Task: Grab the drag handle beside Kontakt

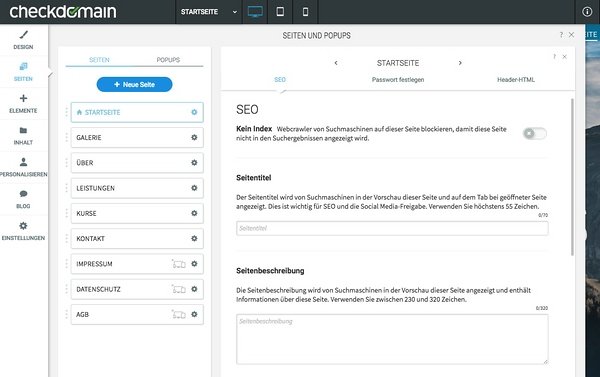Action: [x=67, y=238]
